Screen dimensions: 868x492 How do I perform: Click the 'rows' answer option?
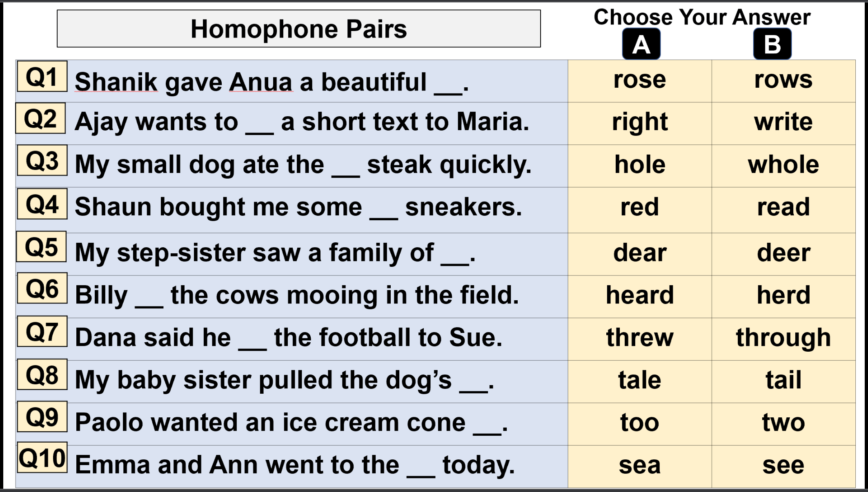[x=783, y=80]
